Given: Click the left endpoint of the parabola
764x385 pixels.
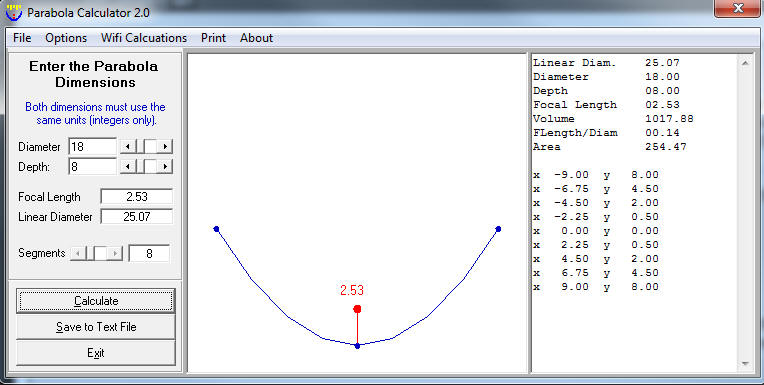Looking at the screenshot, I should 216,229.
